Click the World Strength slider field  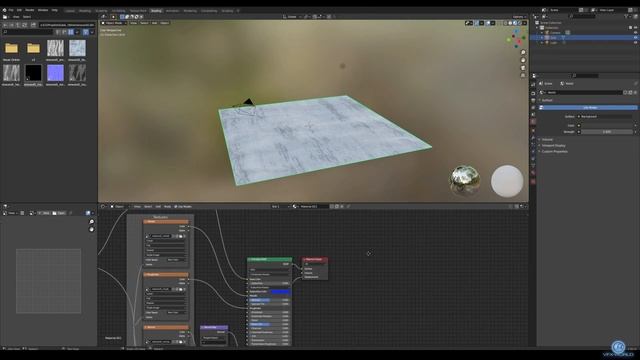tap(607, 132)
